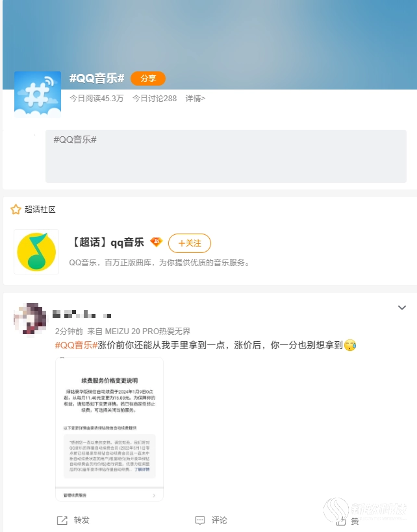Click the 2分钟前 post timestamp

point(69,331)
